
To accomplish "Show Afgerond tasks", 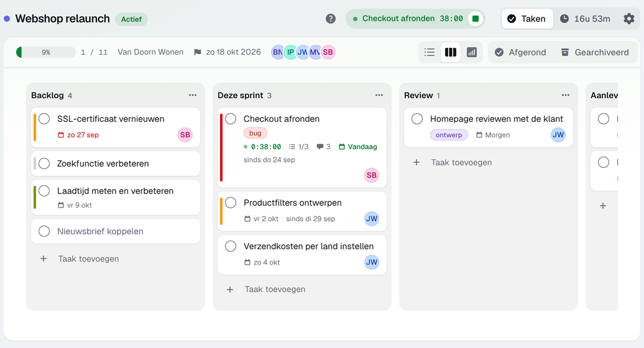I will tap(520, 52).
